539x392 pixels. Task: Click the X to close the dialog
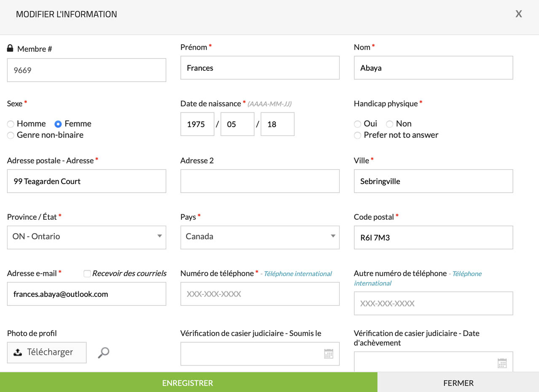point(519,14)
